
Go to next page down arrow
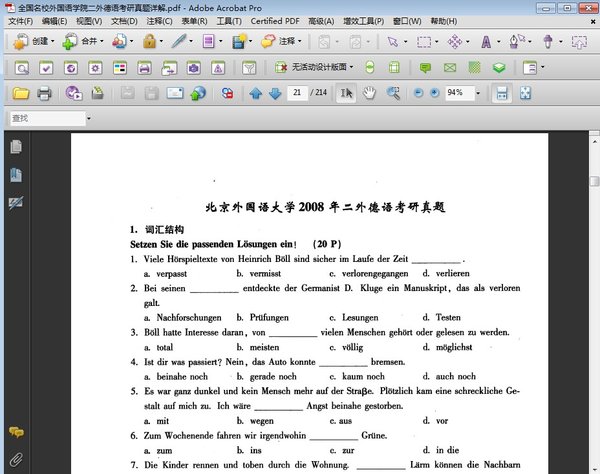click(275, 93)
